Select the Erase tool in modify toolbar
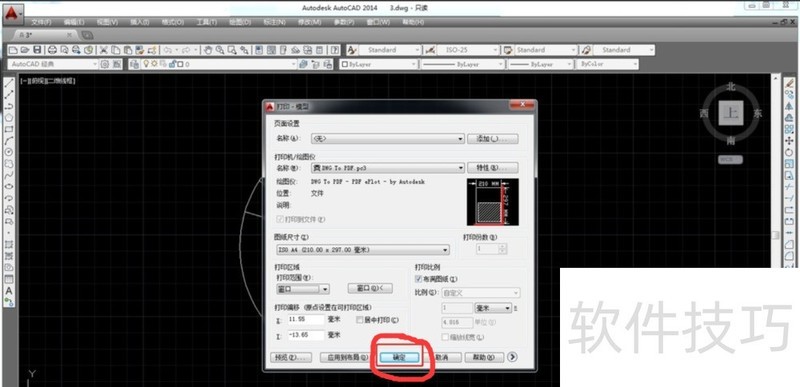Image resolution: width=800 pixels, height=387 pixels. (x=789, y=83)
